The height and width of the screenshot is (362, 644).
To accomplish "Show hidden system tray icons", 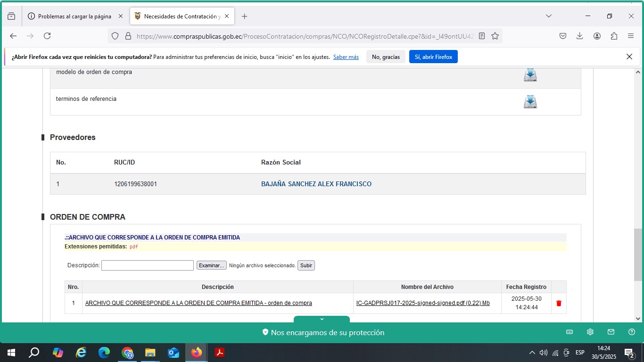I will (532, 353).
